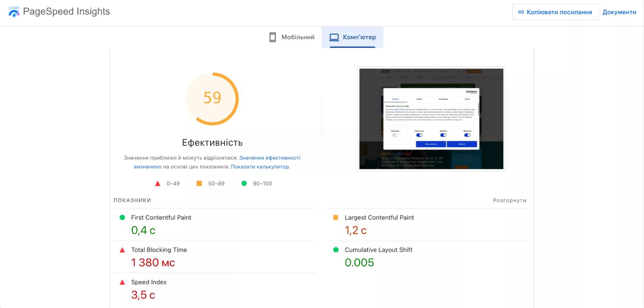The height and width of the screenshot is (308, 644).
Task: Click the orange square beside Largest Contentful Paint
Action: point(336,217)
